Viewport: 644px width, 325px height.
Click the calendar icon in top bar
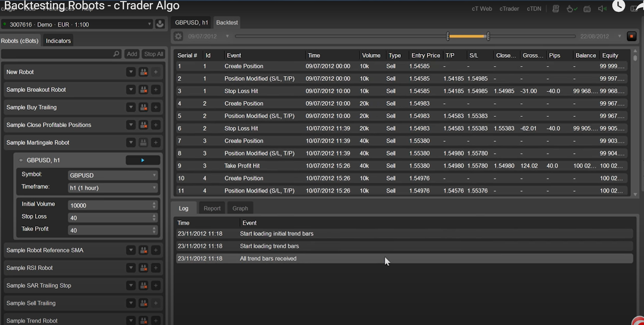coord(587,9)
